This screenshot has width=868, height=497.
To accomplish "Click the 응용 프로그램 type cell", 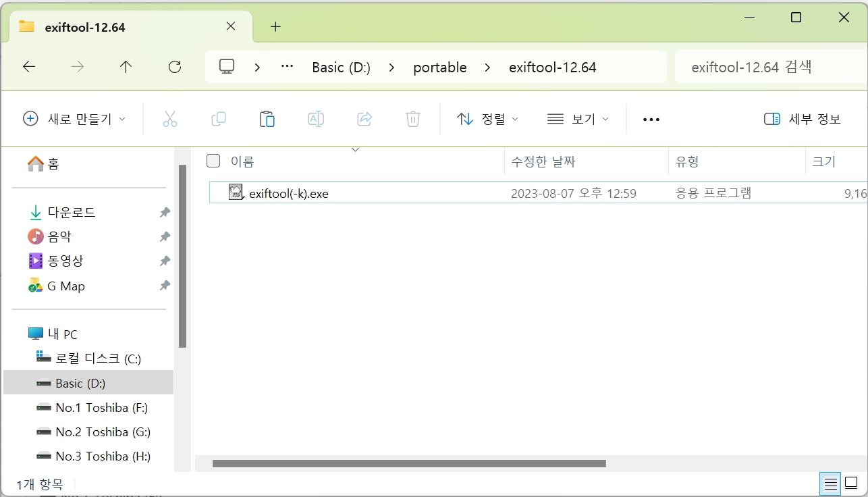I will (x=713, y=193).
